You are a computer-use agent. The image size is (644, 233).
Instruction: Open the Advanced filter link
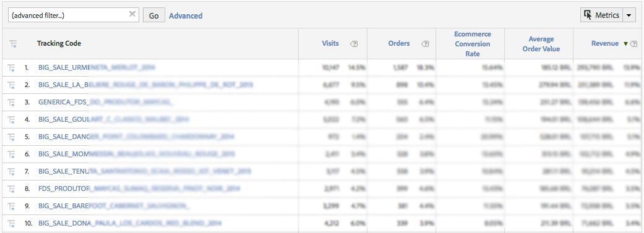186,15
